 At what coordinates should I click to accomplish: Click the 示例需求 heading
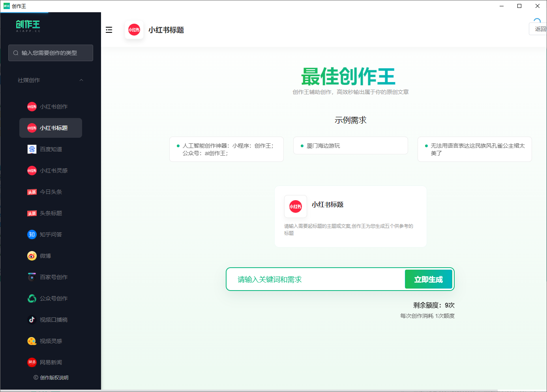click(x=350, y=120)
